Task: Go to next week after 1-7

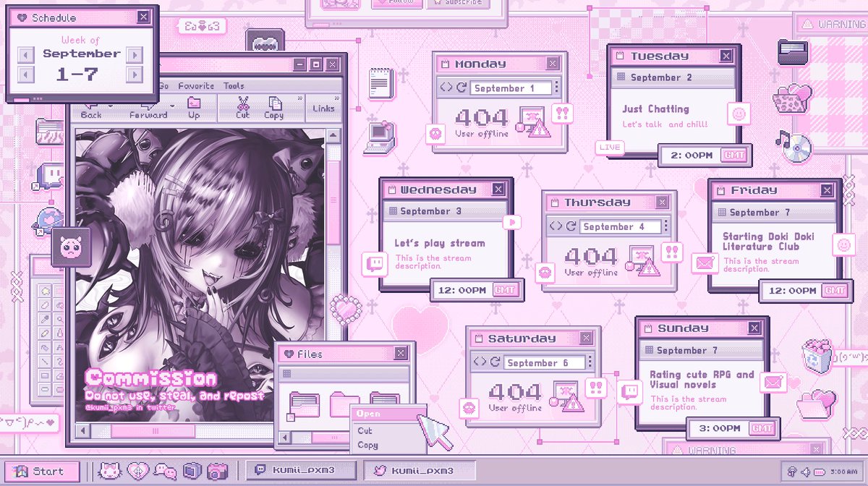Action: click(135, 74)
